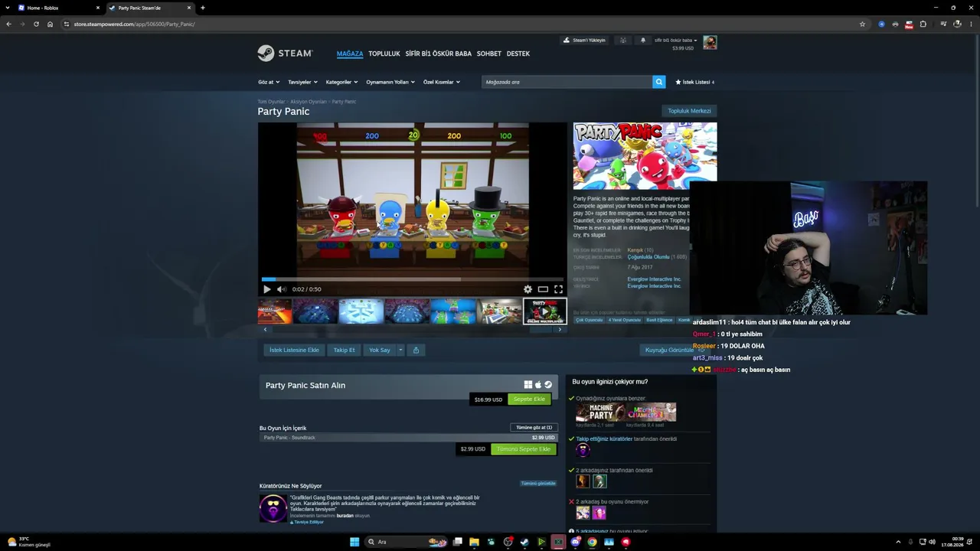980x551 pixels.
Task: Focus the Mağazada ara search field
Action: pyautogui.click(x=567, y=82)
